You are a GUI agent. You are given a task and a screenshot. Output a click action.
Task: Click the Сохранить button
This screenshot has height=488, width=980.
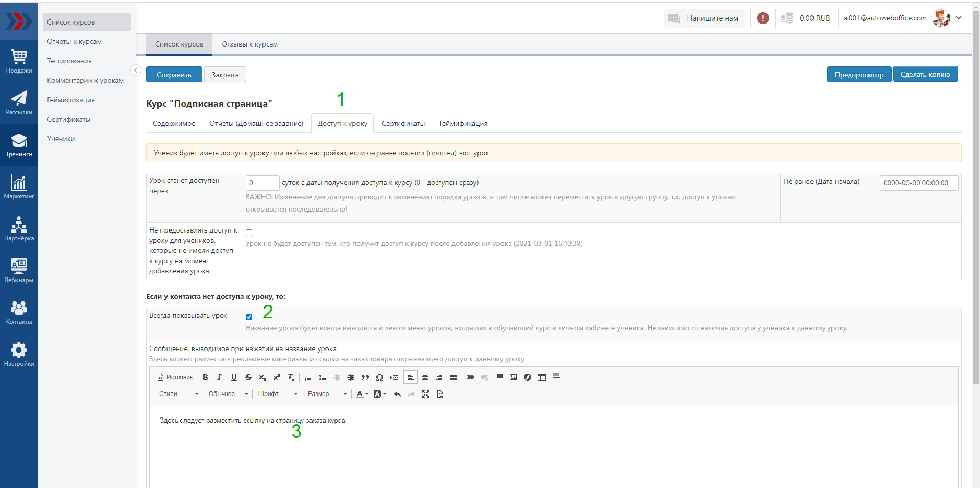[x=174, y=75]
